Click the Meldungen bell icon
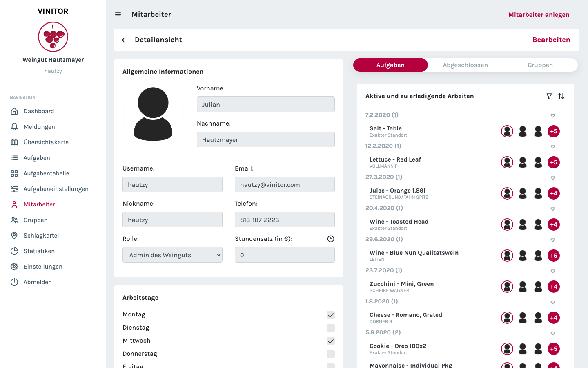The width and height of the screenshot is (588, 368). pos(14,127)
